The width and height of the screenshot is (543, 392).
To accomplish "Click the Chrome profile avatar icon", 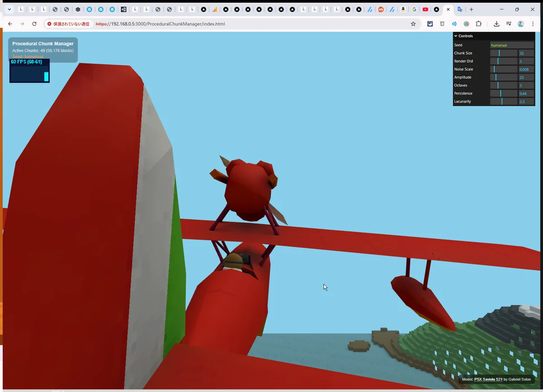I will 521,24.
